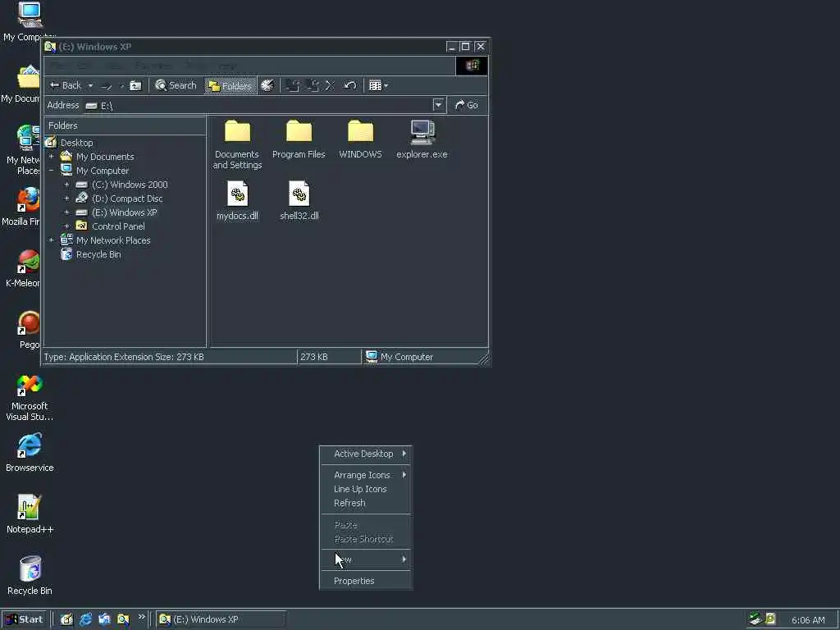Go up one folder level
The image size is (840, 630).
[135, 85]
